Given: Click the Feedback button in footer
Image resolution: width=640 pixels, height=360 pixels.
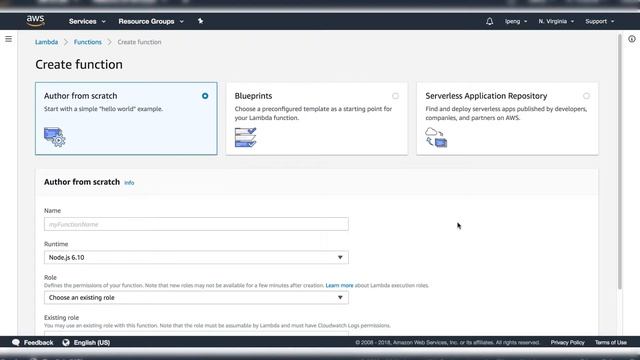Looking at the screenshot, I should [33, 342].
